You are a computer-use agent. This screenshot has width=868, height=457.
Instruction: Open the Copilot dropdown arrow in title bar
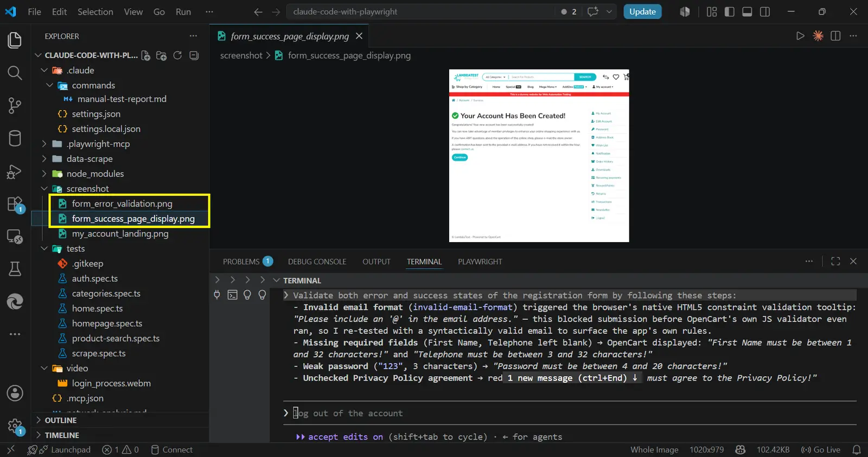[x=609, y=12]
